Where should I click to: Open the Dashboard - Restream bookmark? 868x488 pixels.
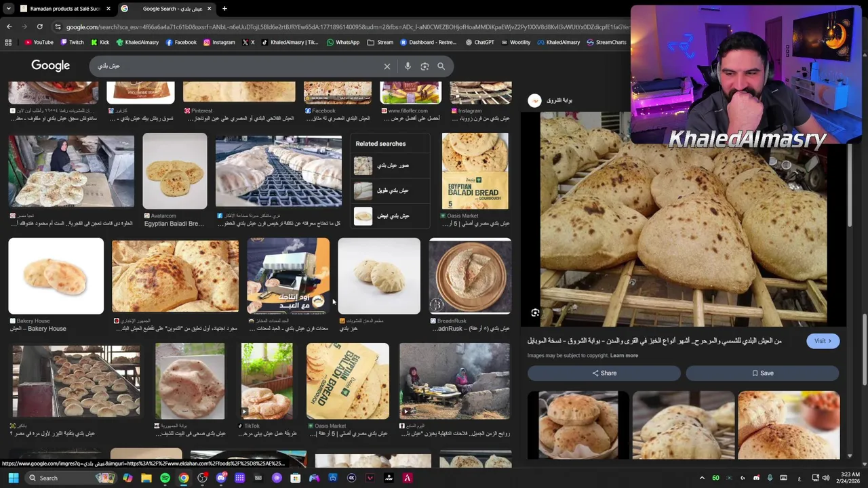coord(428,42)
